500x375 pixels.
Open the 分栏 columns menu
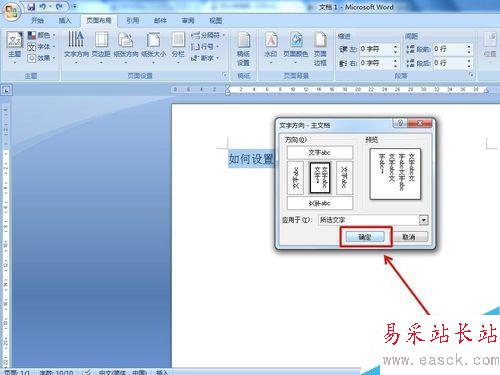tap(178, 47)
